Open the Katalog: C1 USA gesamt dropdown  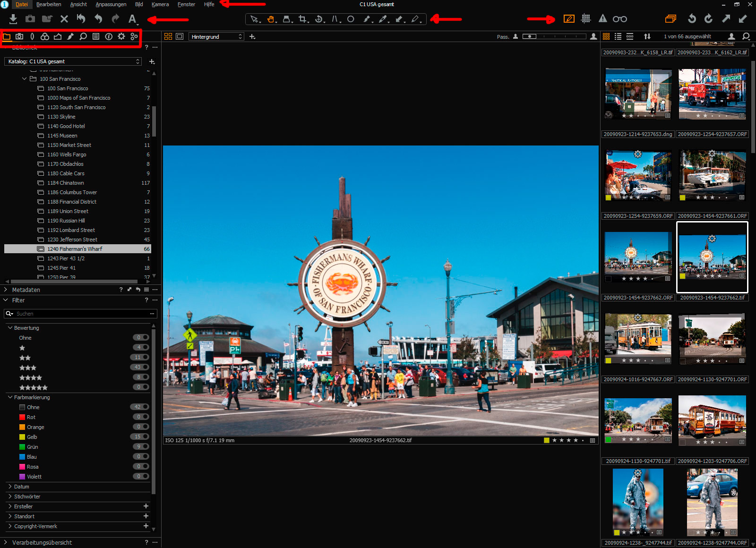coord(73,61)
